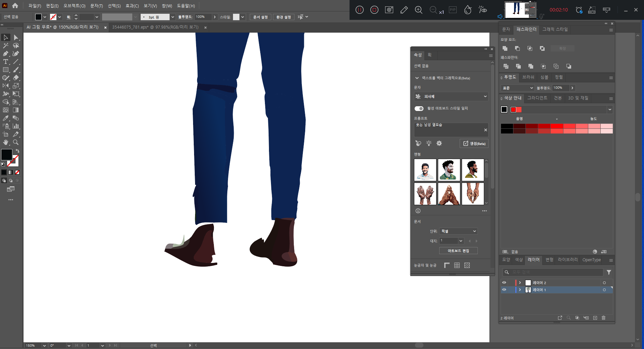
Task: Expand 레이어 1 in layers panel
Action: tap(520, 290)
